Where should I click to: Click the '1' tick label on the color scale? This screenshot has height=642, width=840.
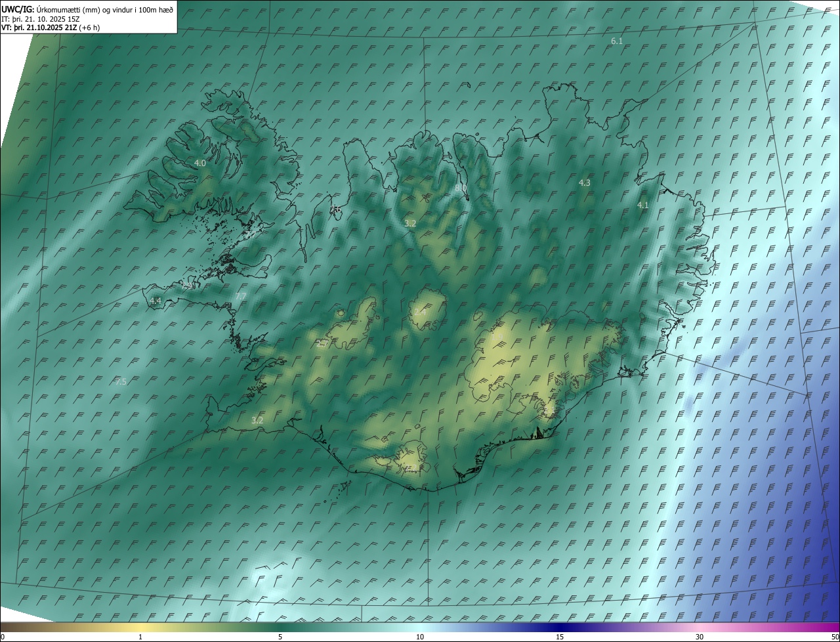[140, 637]
